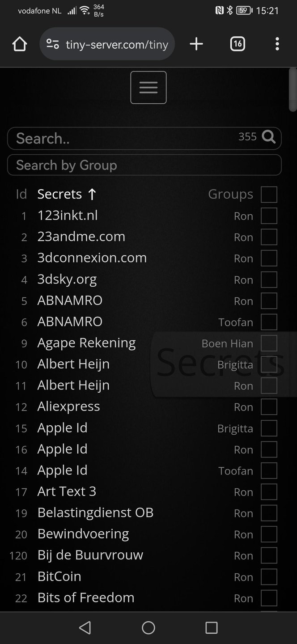Open a new browser tab

[196, 44]
